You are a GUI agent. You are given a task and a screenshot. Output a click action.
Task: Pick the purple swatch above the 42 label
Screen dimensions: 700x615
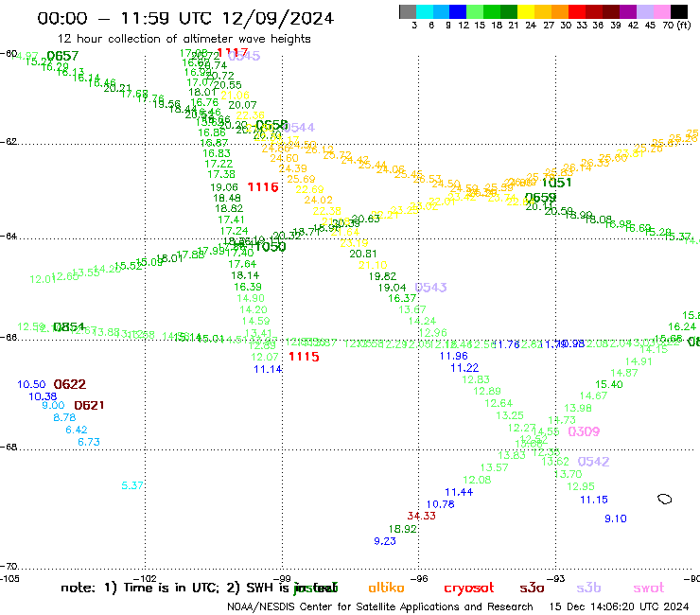pyautogui.click(x=628, y=11)
